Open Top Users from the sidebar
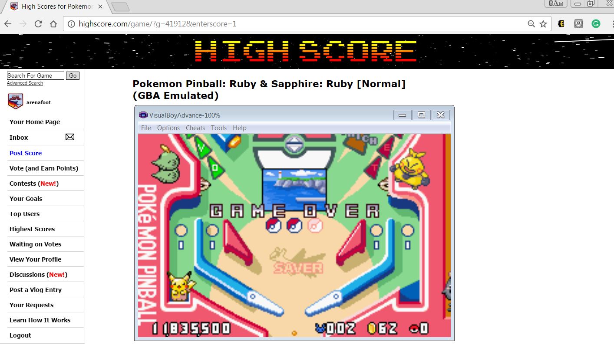This screenshot has height=364, width=614. tap(24, 214)
